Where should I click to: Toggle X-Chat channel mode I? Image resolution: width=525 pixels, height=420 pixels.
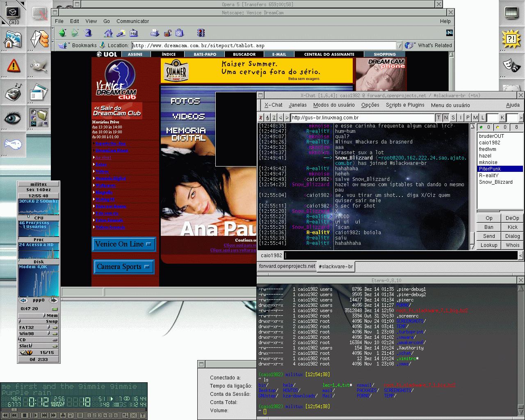[461, 118]
